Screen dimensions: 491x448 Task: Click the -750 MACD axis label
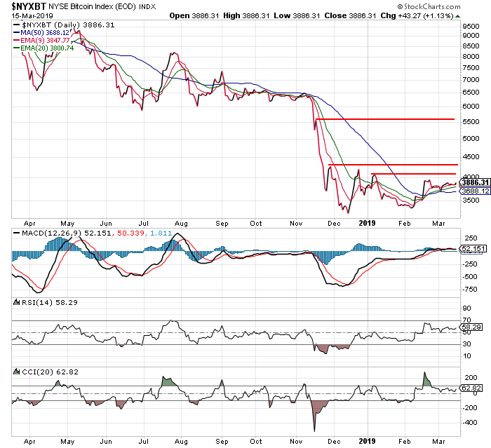[x=471, y=290]
